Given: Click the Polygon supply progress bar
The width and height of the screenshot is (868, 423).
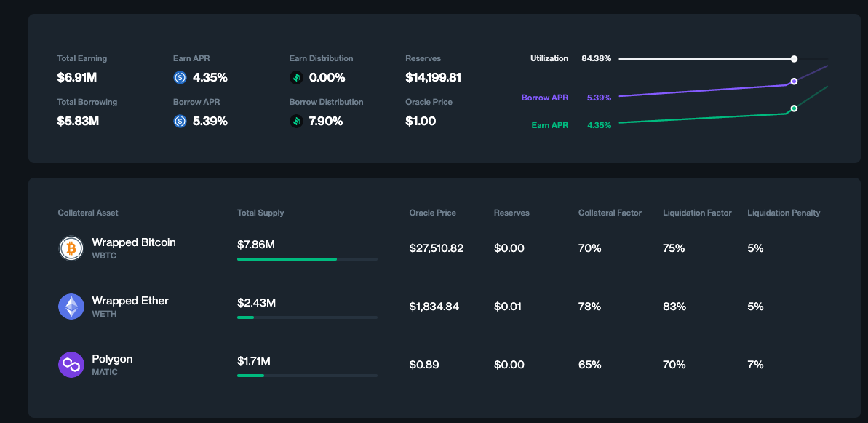Looking at the screenshot, I should click(x=307, y=376).
